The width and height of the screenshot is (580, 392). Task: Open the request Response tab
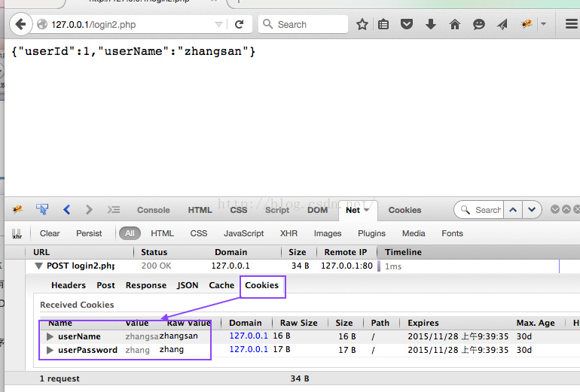point(145,285)
